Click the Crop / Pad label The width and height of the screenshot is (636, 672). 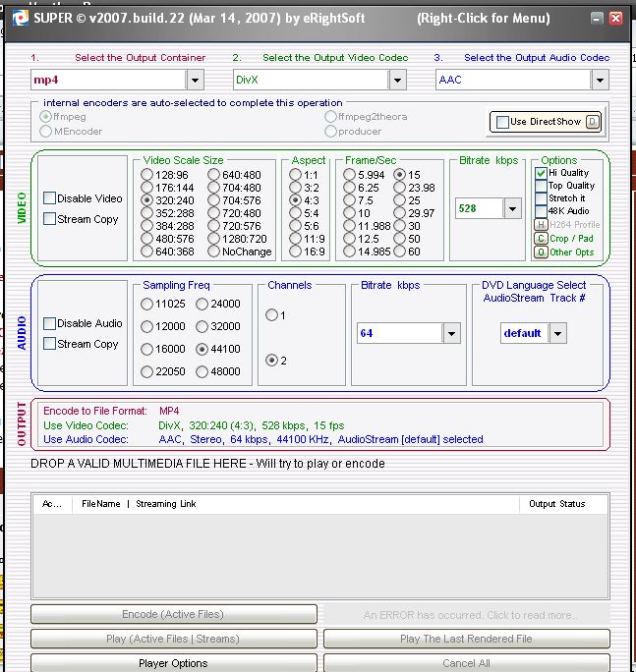coord(571,239)
